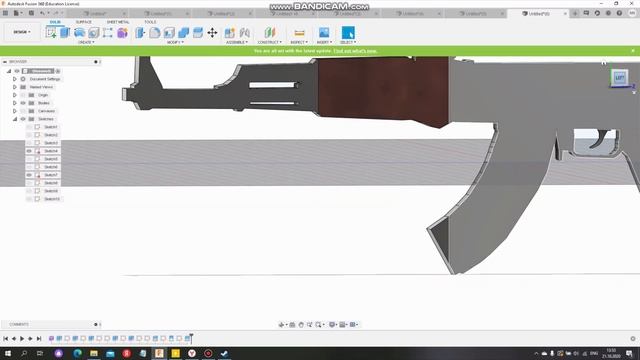Open the Assemble dropdown menu

[237, 42]
